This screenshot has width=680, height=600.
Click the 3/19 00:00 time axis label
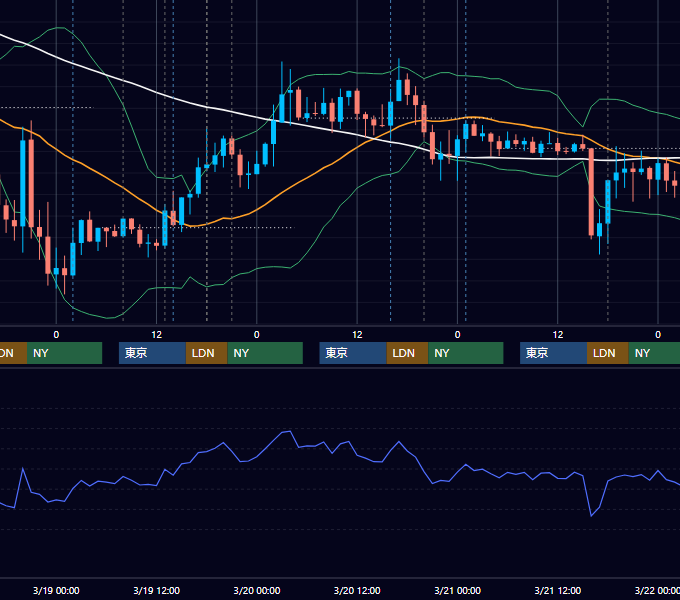click(56, 590)
